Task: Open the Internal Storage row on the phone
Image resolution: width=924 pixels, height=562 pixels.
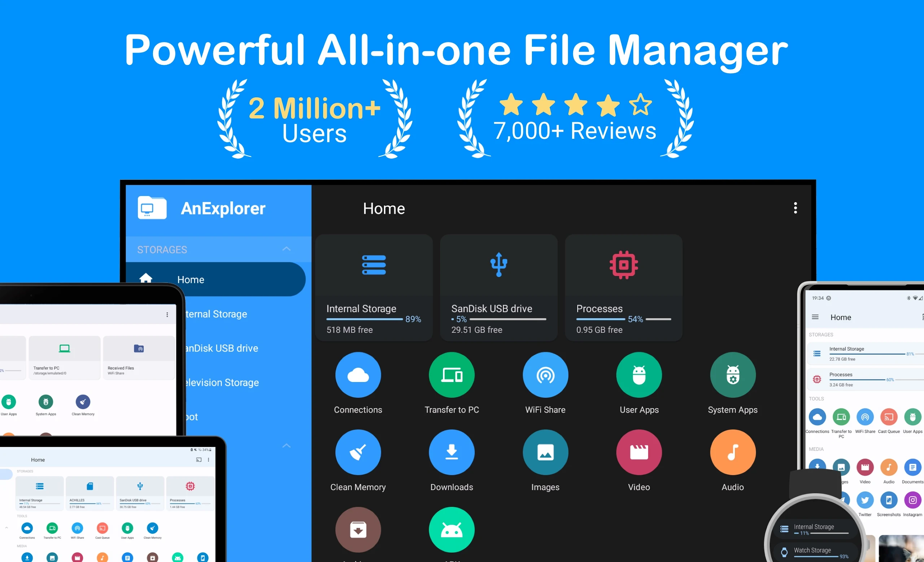Action: click(866, 354)
